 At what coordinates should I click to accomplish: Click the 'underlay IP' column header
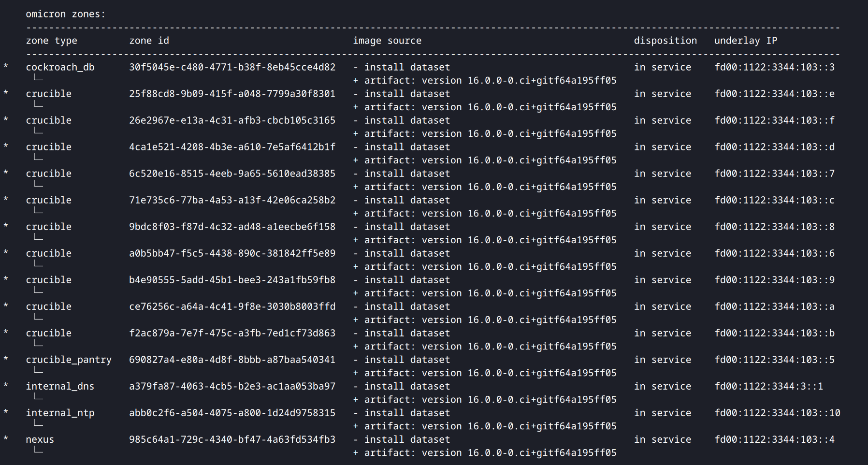click(745, 41)
